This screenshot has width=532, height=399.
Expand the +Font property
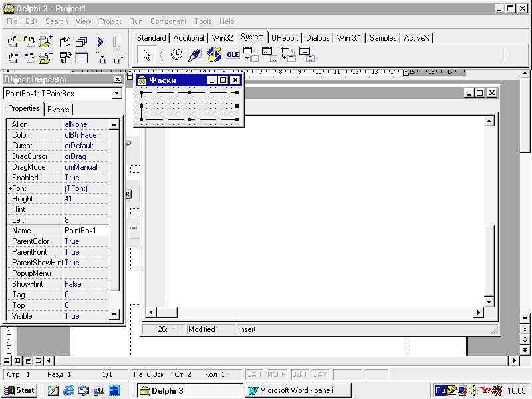(x=10, y=188)
